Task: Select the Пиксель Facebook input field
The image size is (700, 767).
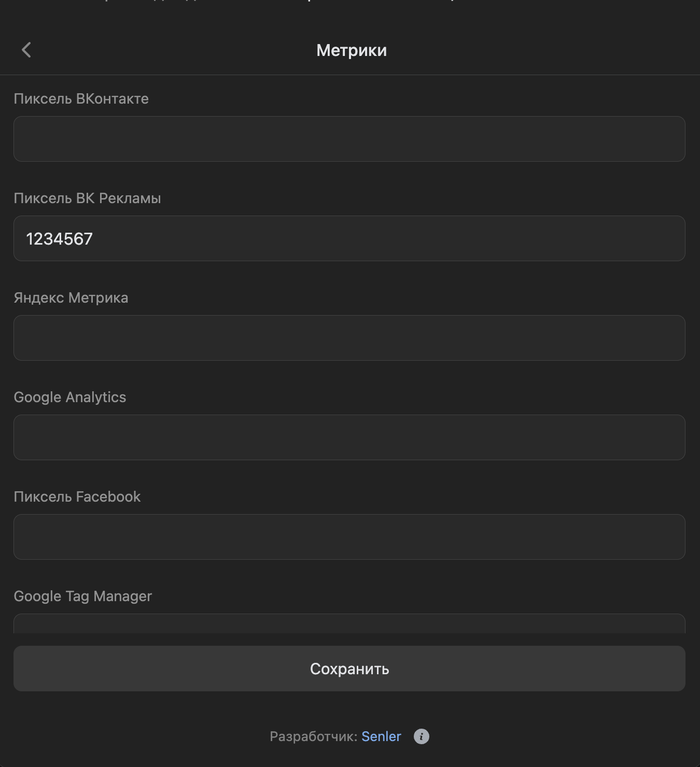Action: coord(349,537)
